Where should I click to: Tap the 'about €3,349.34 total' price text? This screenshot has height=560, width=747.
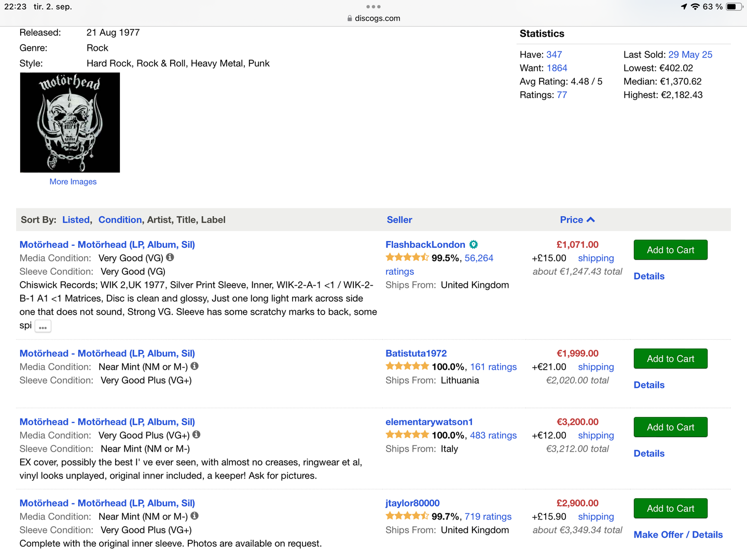pos(577,530)
